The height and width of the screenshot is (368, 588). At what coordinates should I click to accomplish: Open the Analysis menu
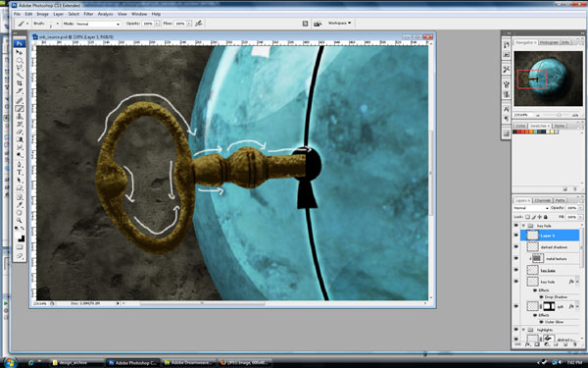106,14
